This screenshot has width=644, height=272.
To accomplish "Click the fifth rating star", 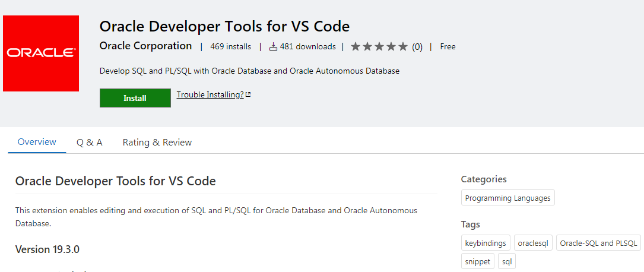I will (403, 46).
